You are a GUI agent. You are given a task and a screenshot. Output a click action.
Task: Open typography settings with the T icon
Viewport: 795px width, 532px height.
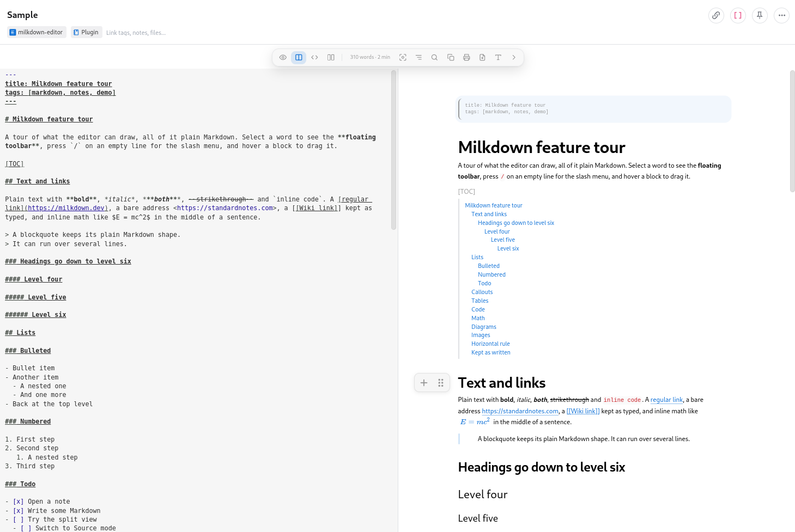tap(498, 57)
